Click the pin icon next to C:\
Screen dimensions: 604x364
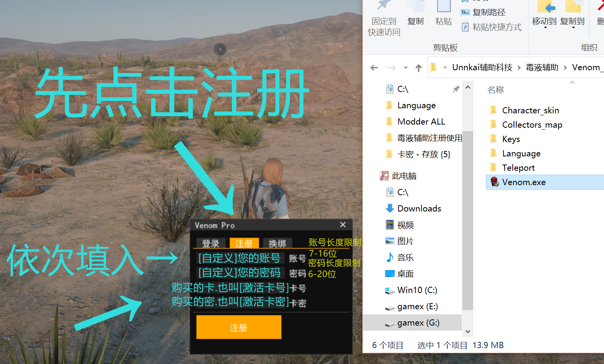(x=456, y=89)
